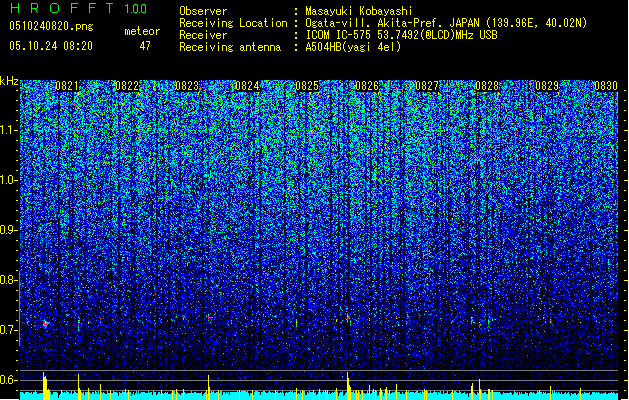
Task: Click the bright meteor echo just before 0821
Action: coord(45,323)
